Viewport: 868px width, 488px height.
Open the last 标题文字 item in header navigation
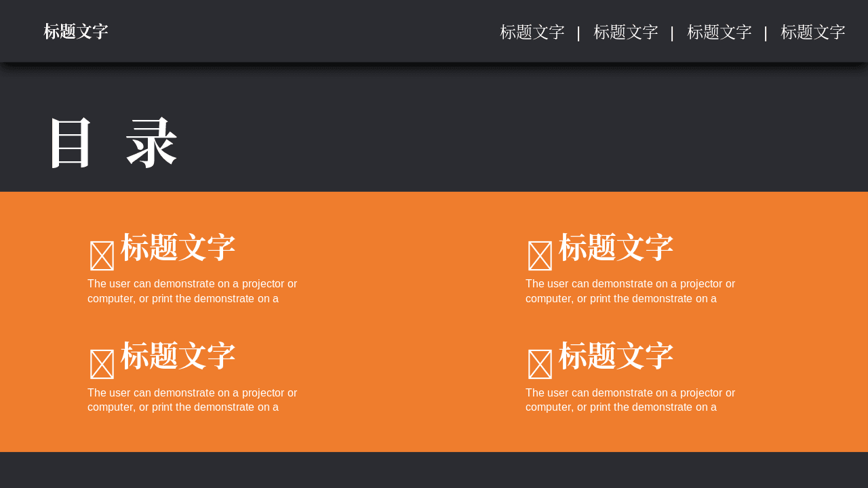(x=813, y=32)
